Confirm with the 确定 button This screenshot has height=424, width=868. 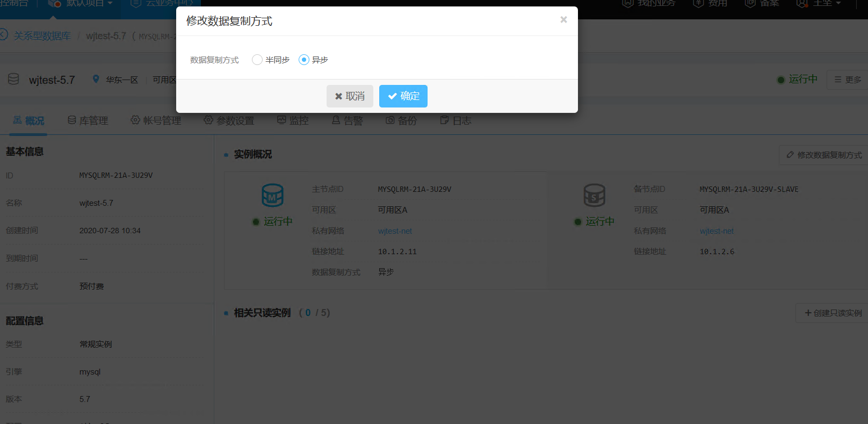point(403,96)
